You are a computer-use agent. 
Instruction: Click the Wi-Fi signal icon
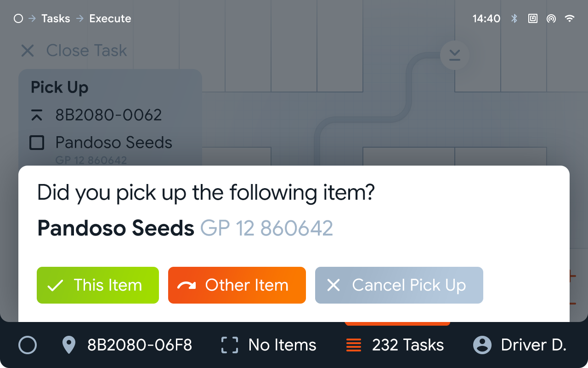[570, 18]
